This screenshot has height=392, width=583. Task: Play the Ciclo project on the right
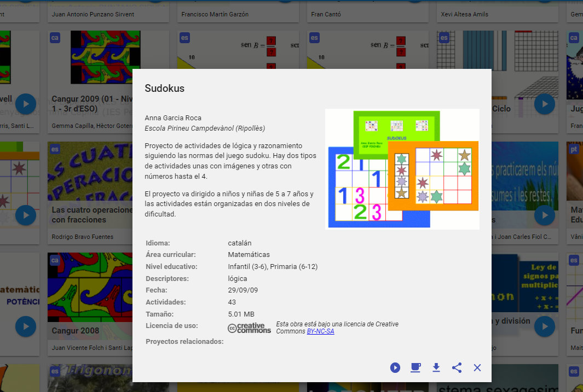pos(545,104)
